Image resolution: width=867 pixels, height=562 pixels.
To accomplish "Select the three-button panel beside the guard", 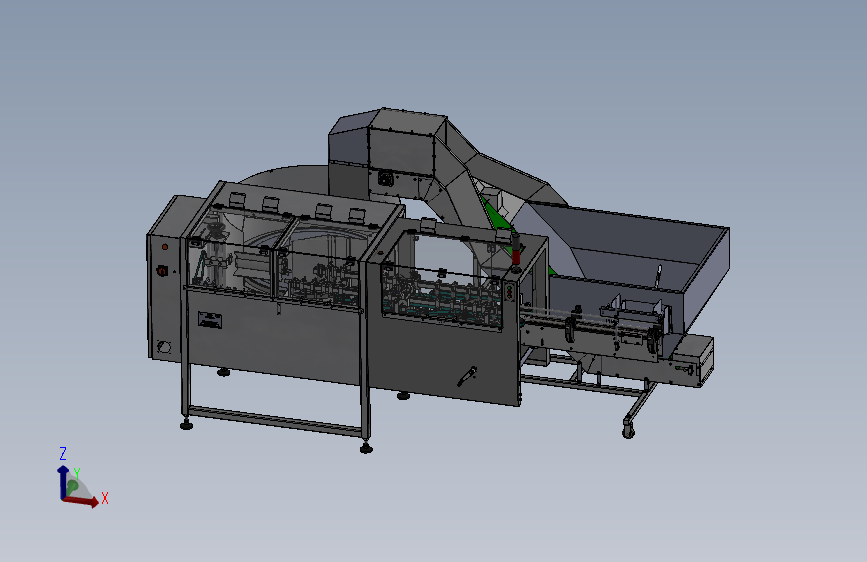I will click(509, 292).
